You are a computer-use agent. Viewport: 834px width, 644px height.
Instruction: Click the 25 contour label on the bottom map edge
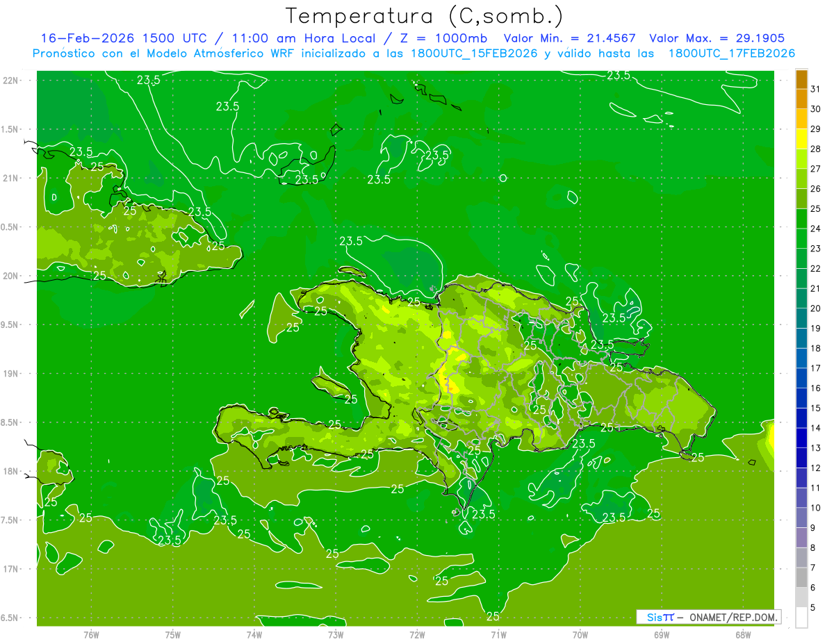[x=493, y=616]
